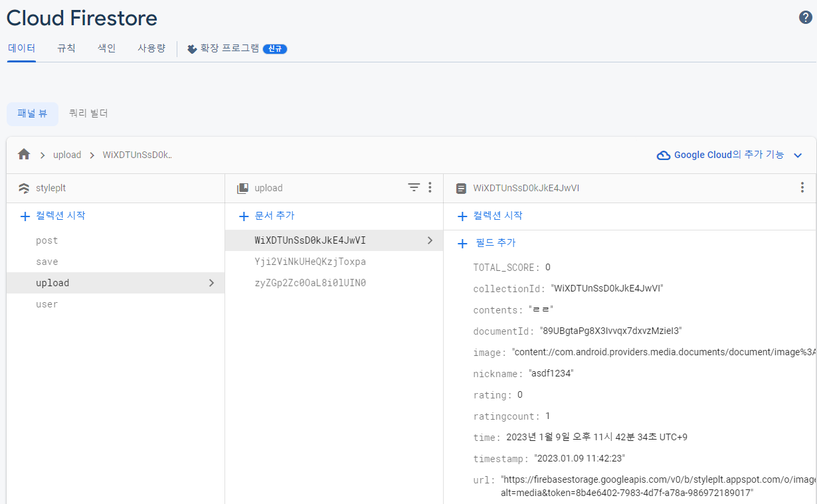Click chevron next to upload collection row
The height and width of the screenshot is (504, 817).
click(x=212, y=283)
